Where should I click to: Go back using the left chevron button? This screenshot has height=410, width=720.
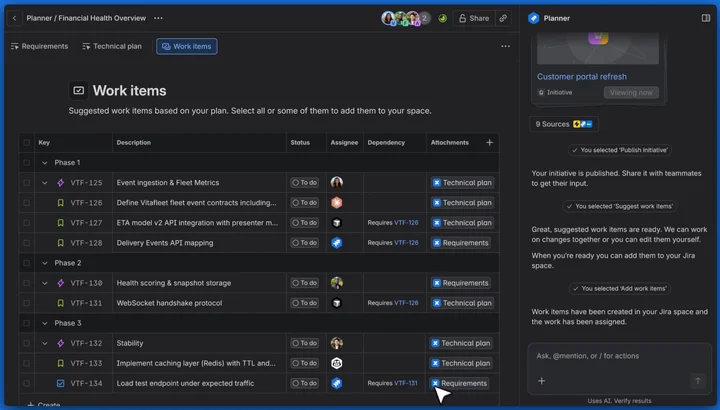pos(14,18)
